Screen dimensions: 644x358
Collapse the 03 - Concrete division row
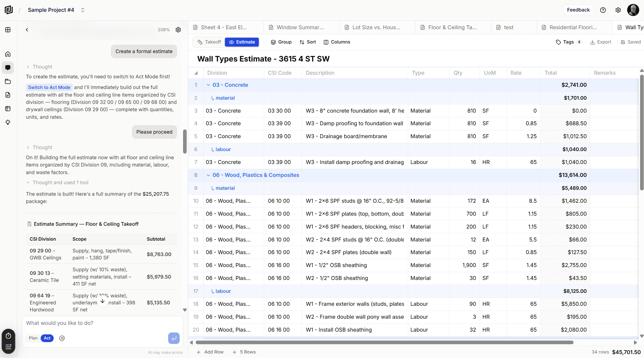(208, 85)
